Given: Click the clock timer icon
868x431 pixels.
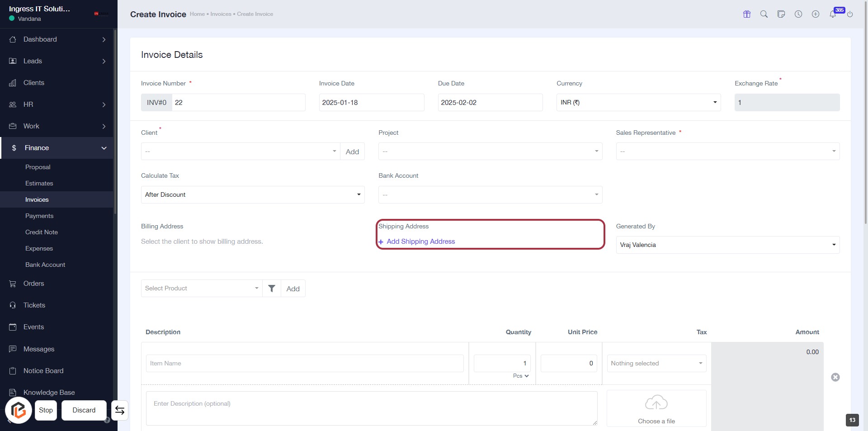Looking at the screenshot, I should (x=798, y=14).
